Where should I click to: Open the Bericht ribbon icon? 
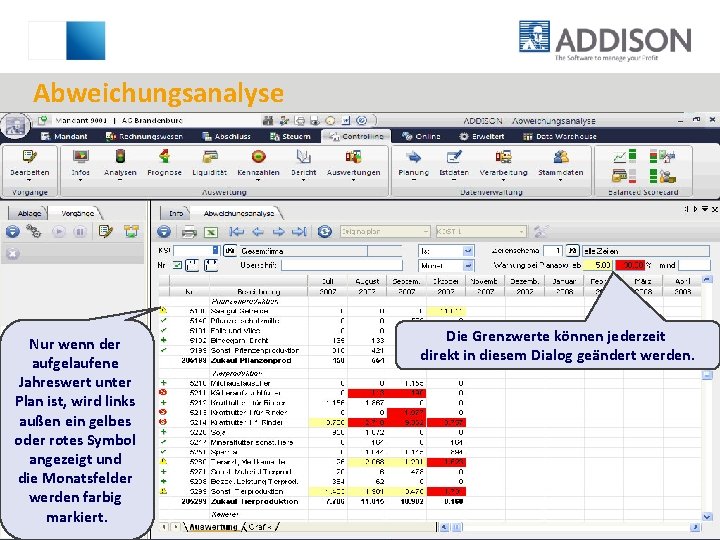[304, 157]
